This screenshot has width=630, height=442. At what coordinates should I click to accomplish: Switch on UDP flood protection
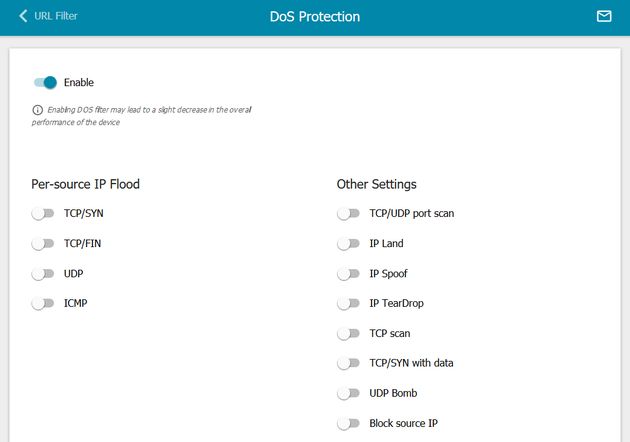[43, 274]
